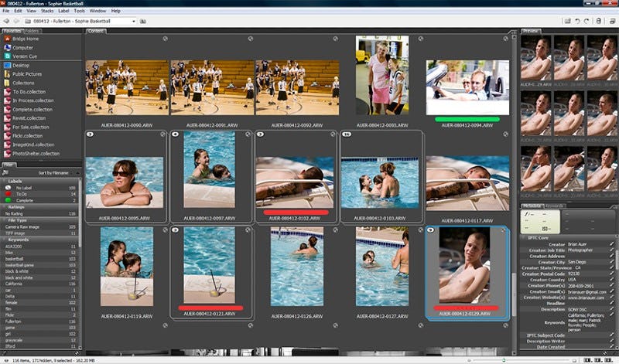
Task: Open the Label menu
Action: click(x=63, y=11)
